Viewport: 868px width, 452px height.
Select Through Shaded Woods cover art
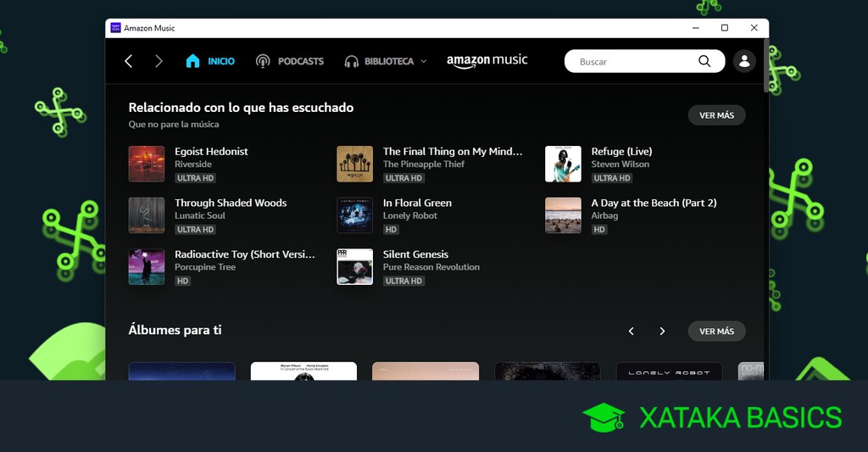click(x=147, y=215)
